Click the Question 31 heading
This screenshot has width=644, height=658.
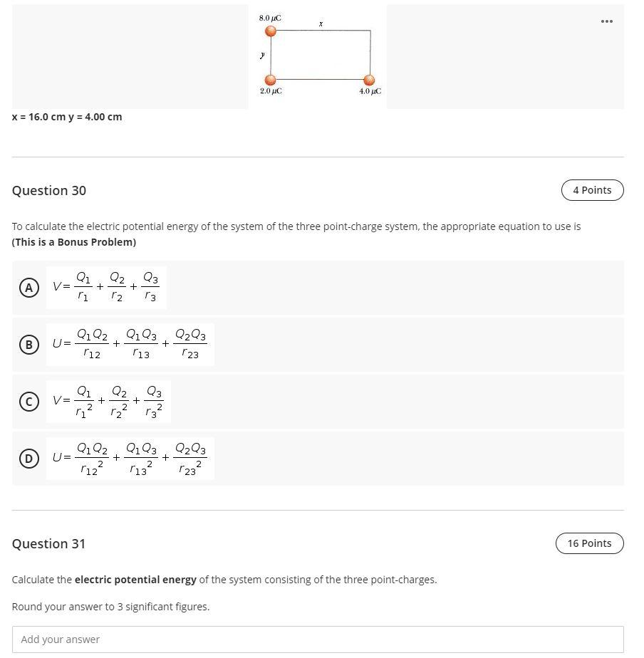(48, 543)
